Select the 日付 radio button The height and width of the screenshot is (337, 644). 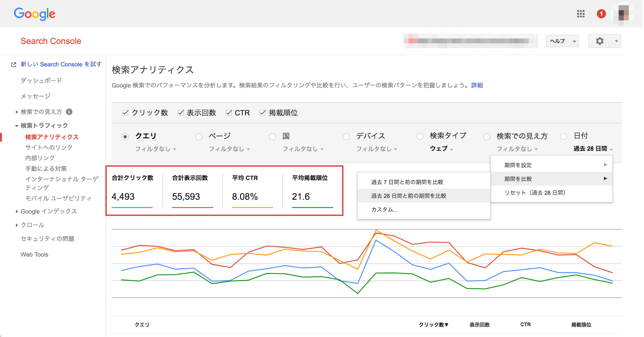563,136
